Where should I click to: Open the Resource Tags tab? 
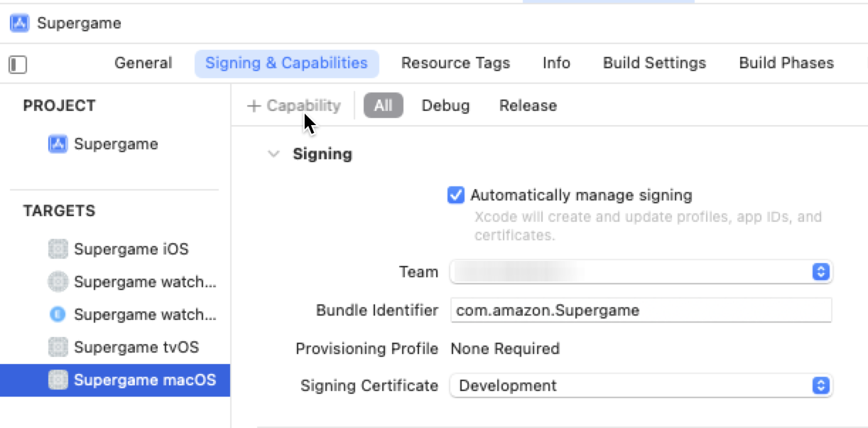(455, 63)
